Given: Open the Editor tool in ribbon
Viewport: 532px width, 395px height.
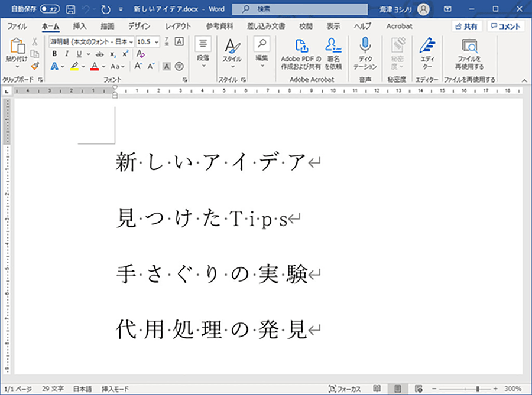Looking at the screenshot, I should pyautogui.click(x=427, y=46).
